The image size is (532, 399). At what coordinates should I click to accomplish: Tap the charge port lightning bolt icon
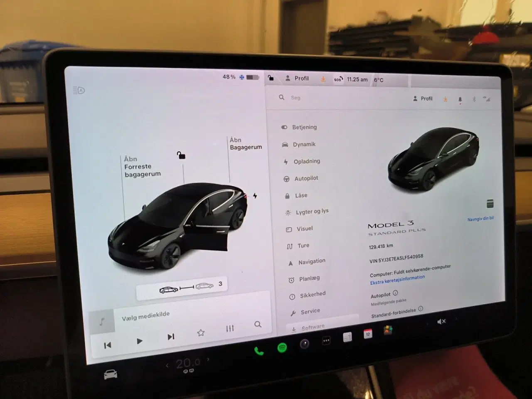255,195
